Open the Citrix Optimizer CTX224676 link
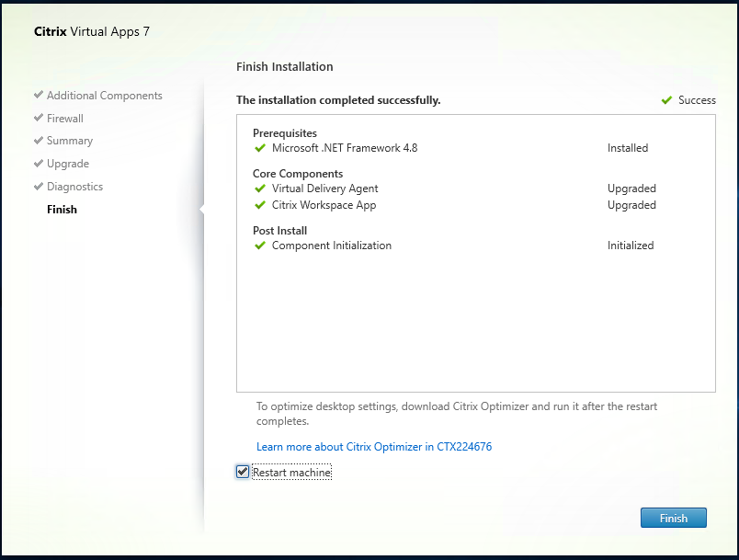The image size is (739, 560). 374,446
